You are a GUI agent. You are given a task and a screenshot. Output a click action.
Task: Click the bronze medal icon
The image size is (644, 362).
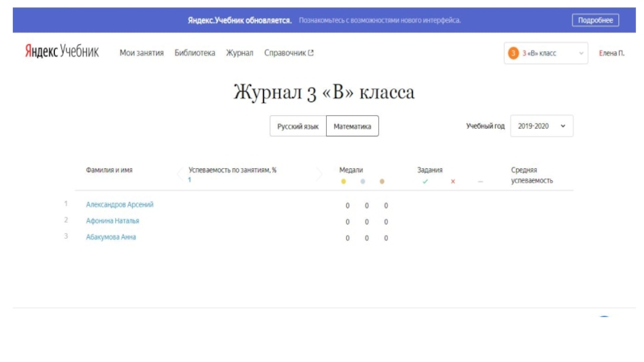click(x=382, y=182)
